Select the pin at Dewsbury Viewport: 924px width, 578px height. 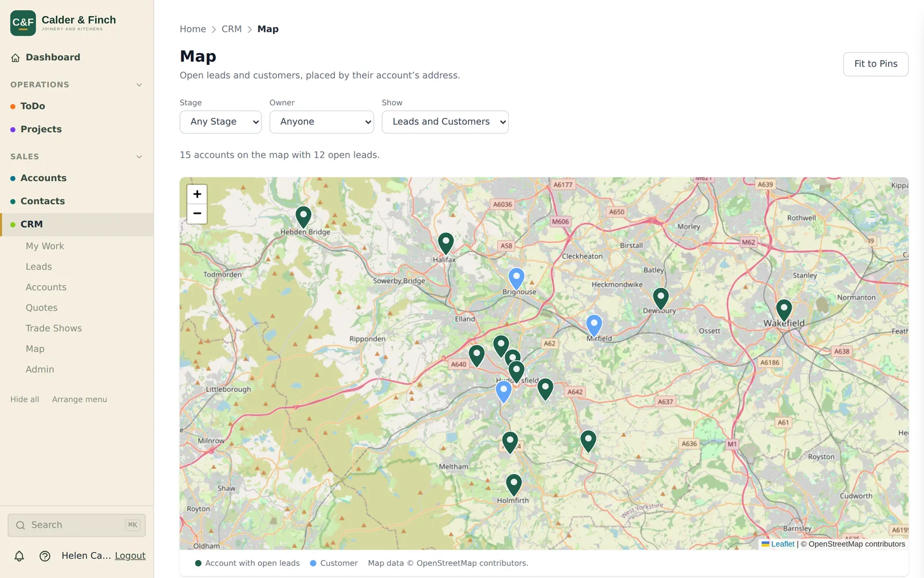pos(661,299)
